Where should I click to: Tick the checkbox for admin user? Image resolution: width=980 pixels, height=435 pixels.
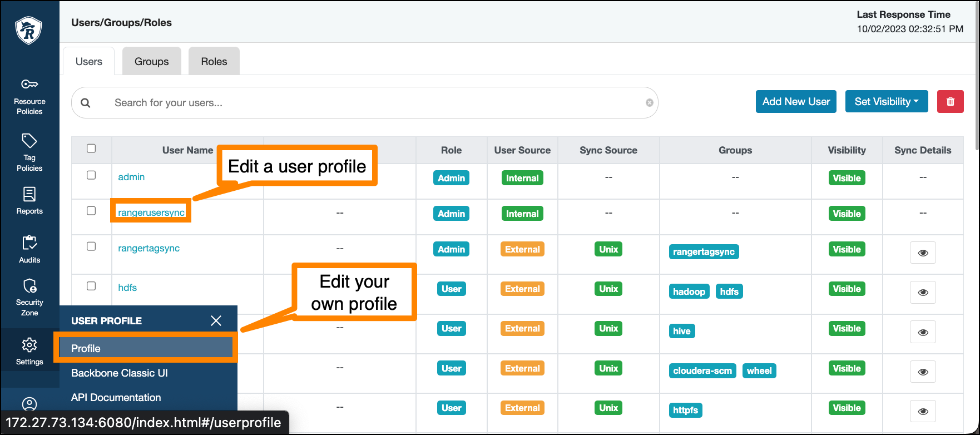(x=91, y=175)
